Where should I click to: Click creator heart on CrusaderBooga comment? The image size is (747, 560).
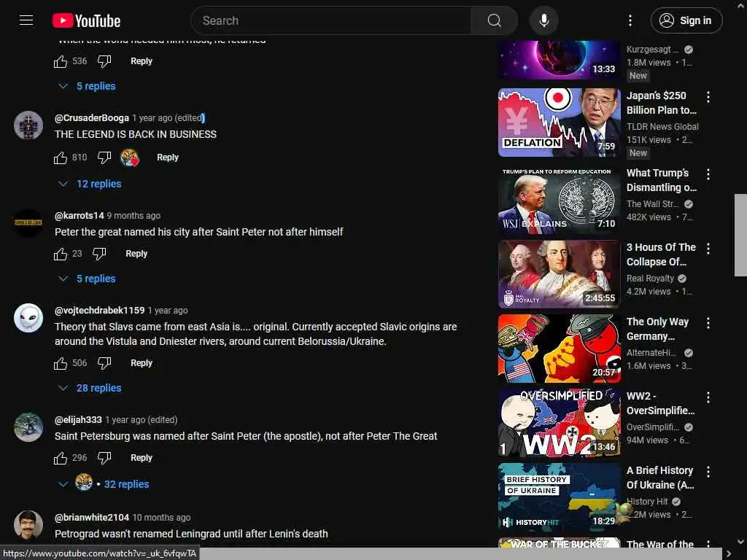(130, 157)
